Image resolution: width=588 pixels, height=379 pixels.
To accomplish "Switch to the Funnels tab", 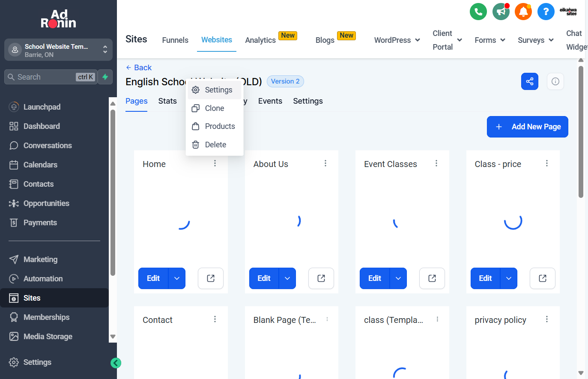I will click(175, 40).
